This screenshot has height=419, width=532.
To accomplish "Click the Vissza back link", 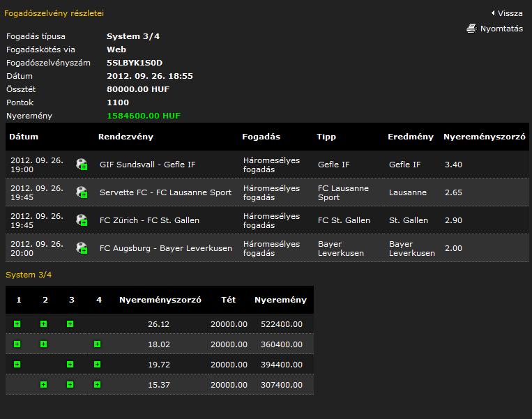I will [510, 13].
